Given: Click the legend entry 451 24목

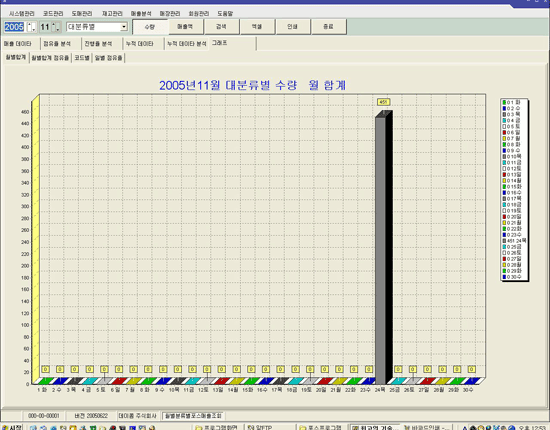Looking at the screenshot, I should 514,241.
